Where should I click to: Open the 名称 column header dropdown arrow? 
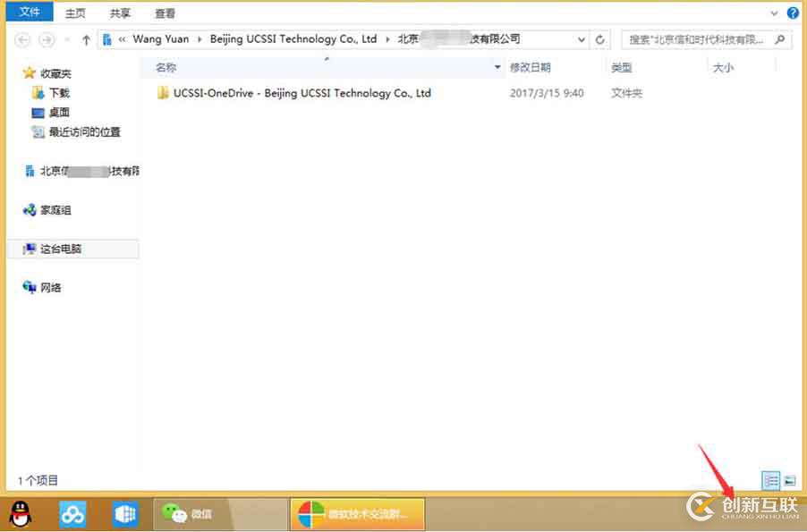(497, 67)
